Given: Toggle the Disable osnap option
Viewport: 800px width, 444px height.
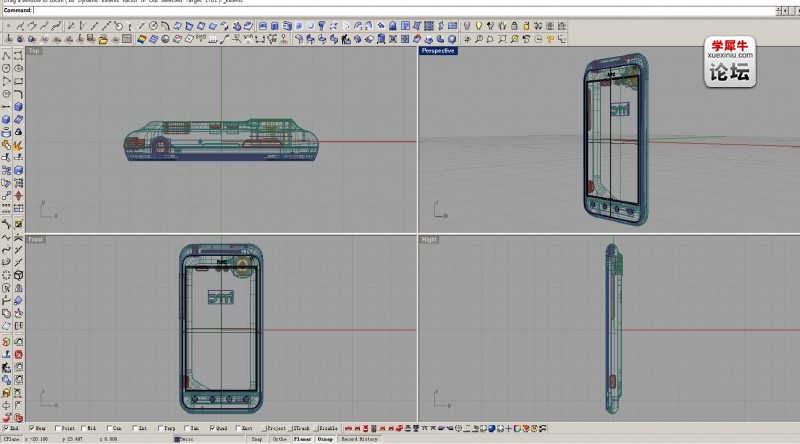Looking at the screenshot, I should pyautogui.click(x=325, y=428).
